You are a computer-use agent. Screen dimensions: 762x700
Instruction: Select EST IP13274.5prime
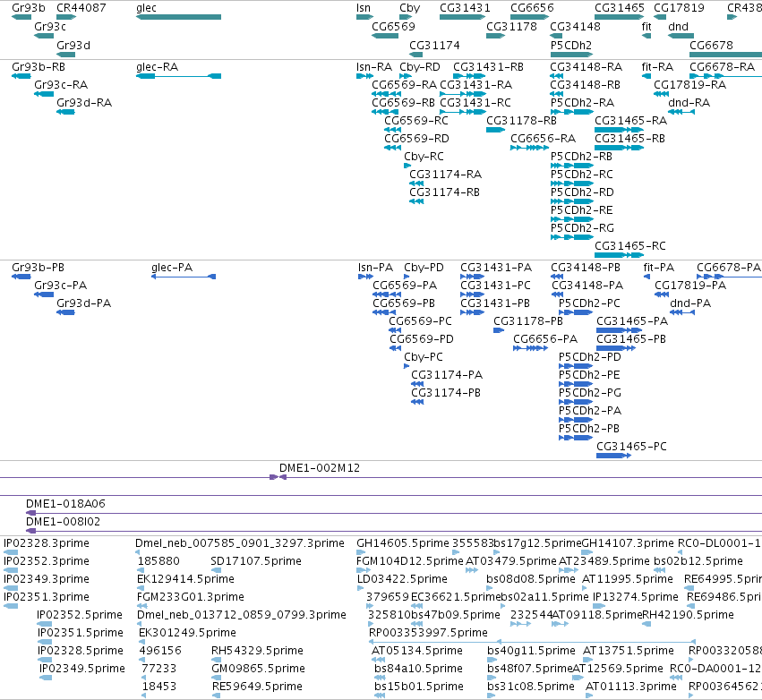(x=635, y=597)
